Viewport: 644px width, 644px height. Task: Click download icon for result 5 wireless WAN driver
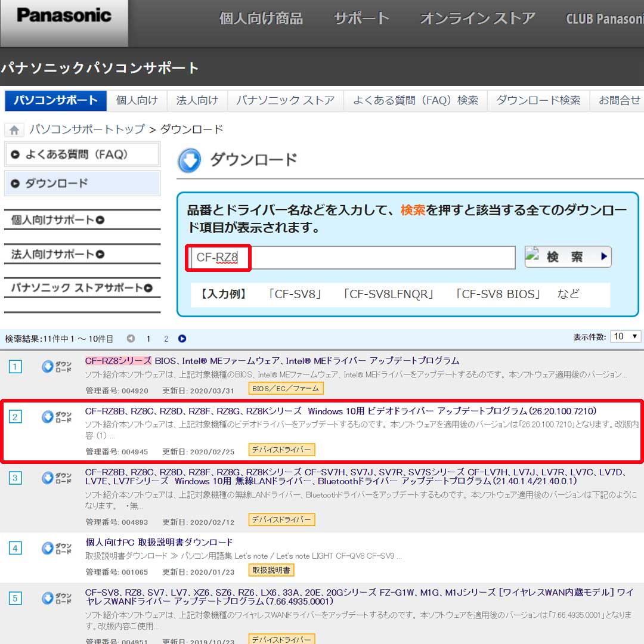[x=56, y=598]
